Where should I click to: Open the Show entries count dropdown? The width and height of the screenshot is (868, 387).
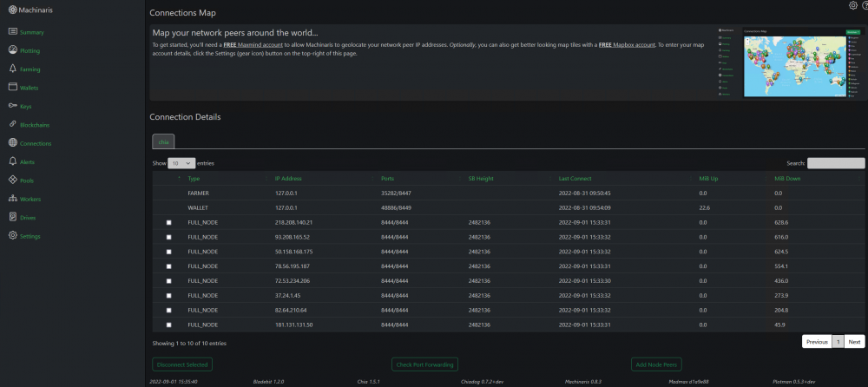(181, 163)
